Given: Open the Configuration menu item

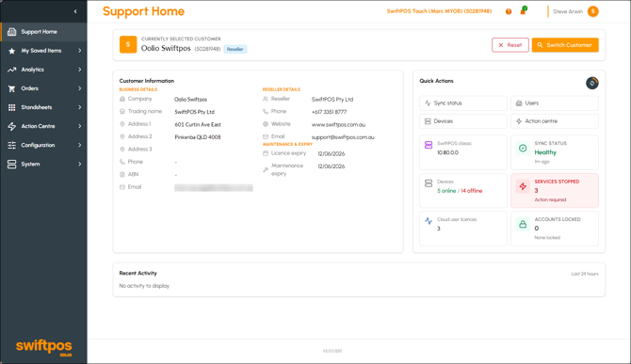Looking at the screenshot, I should 43,145.
